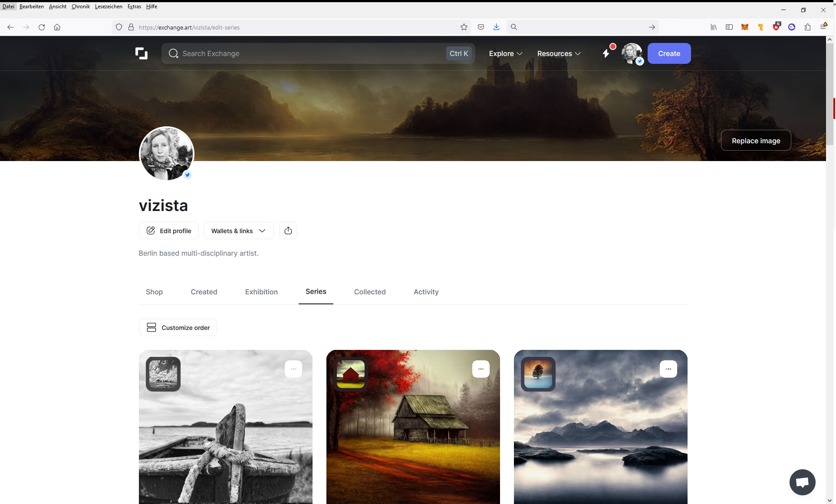Expand Wallets & links dropdown

click(239, 231)
